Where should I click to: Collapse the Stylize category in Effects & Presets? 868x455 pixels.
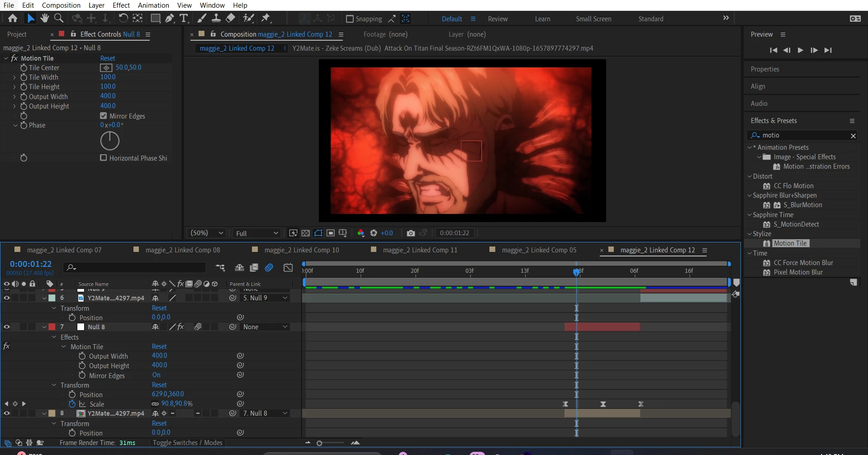(749, 234)
